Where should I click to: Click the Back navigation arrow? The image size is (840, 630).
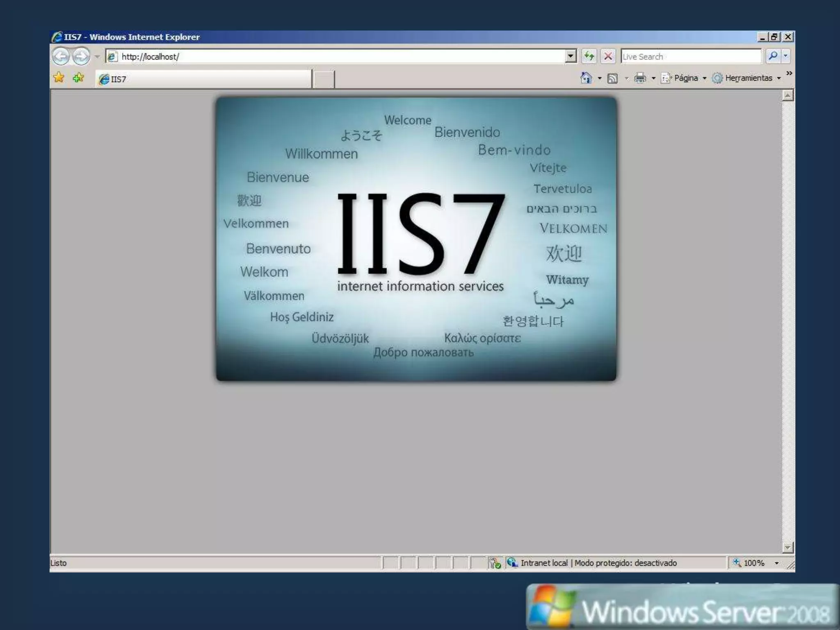[61, 56]
